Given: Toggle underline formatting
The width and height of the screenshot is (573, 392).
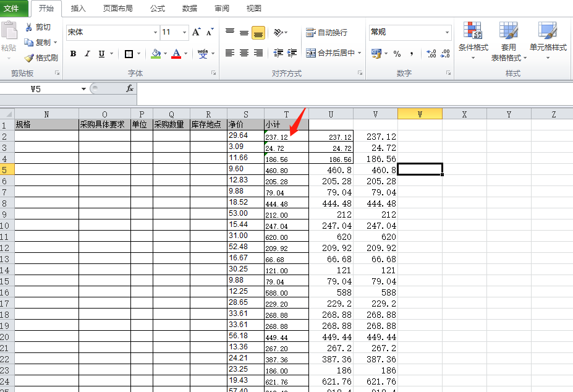Looking at the screenshot, I should coord(101,54).
